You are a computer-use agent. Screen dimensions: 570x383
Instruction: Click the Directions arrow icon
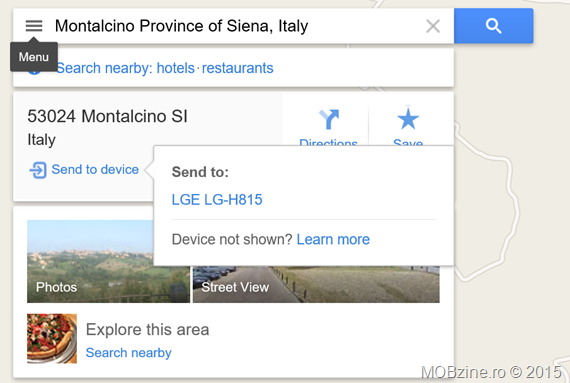329,119
